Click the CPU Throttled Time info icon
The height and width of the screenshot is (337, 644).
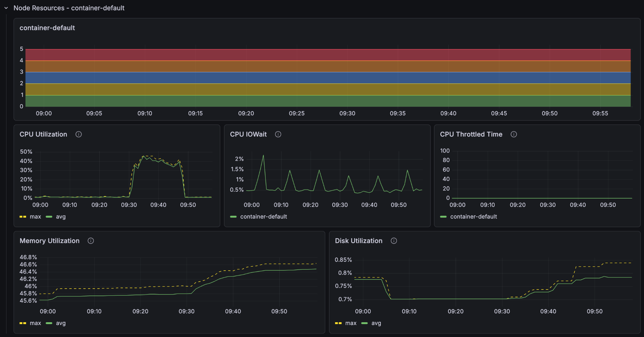[514, 134]
